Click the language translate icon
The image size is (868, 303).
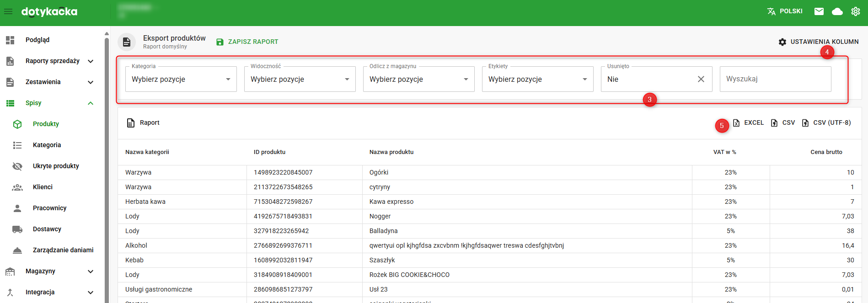tap(772, 11)
